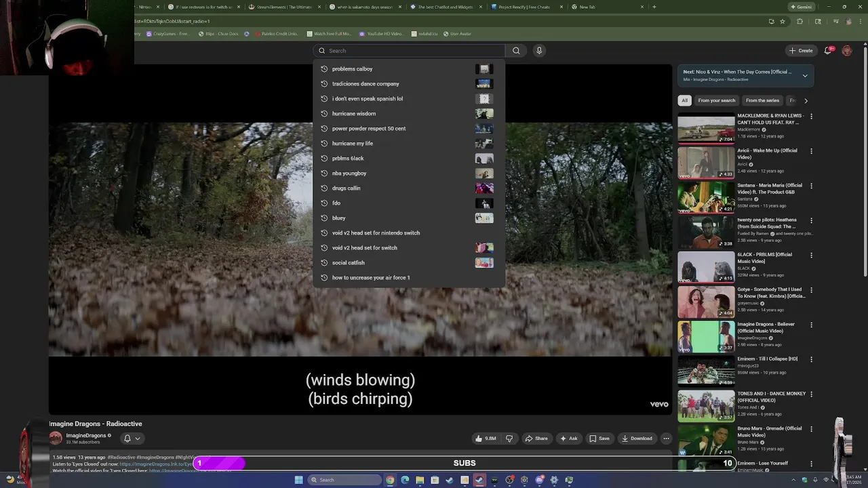Viewport: 868px width, 488px height.
Task: Dislike the Radioactive video
Action: click(x=509, y=439)
